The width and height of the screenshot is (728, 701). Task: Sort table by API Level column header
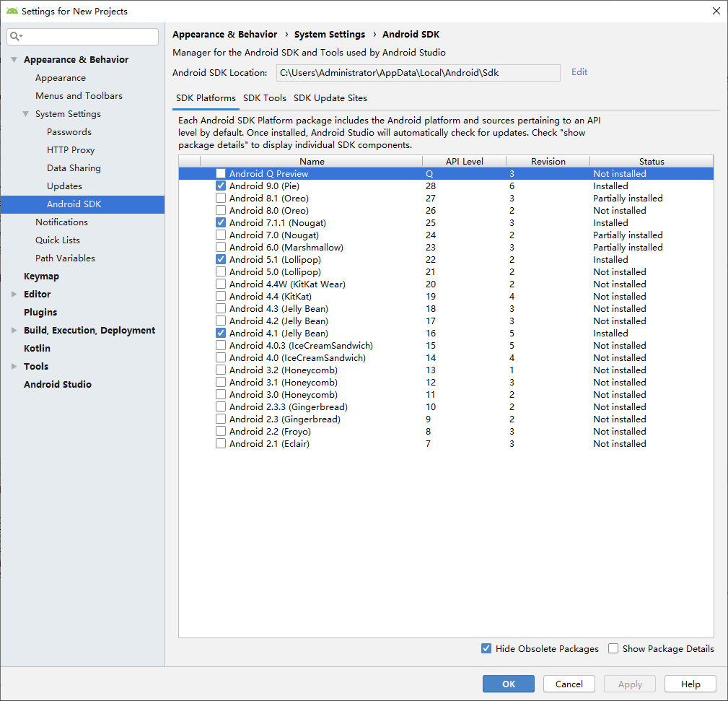pyautogui.click(x=464, y=161)
